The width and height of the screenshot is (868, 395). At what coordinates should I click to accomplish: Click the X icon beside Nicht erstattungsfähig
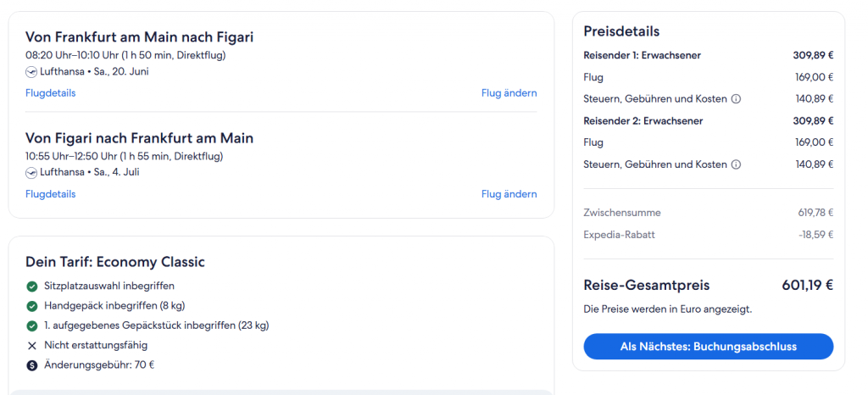tap(32, 346)
